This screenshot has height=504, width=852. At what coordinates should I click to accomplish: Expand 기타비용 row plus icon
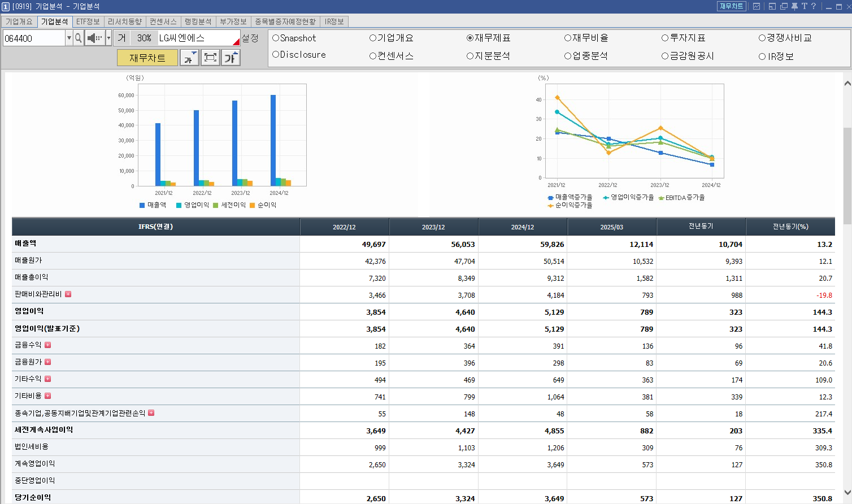47,396
